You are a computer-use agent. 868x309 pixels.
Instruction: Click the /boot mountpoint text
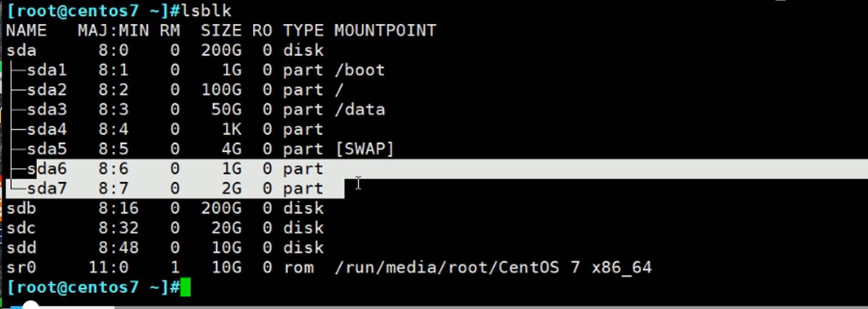click(359, 70)
